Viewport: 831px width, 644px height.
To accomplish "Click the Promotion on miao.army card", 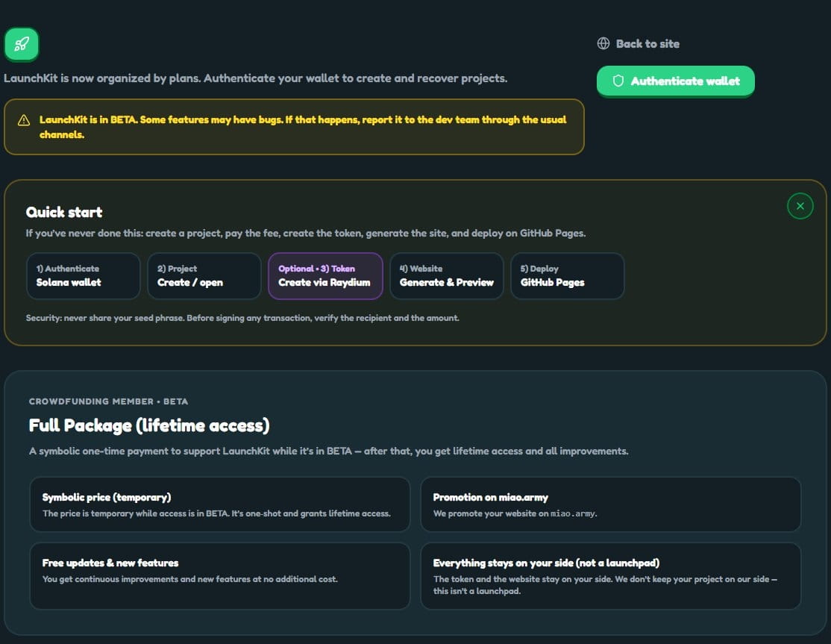I will click(610, 504).
